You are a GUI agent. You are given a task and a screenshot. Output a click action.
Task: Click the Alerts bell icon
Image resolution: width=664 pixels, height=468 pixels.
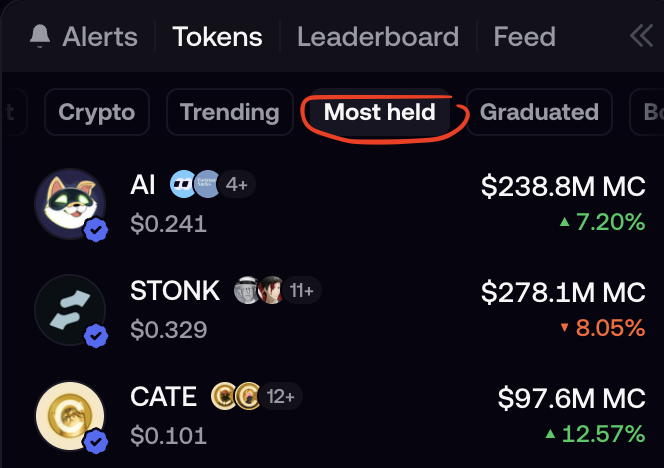click(40, 36)
